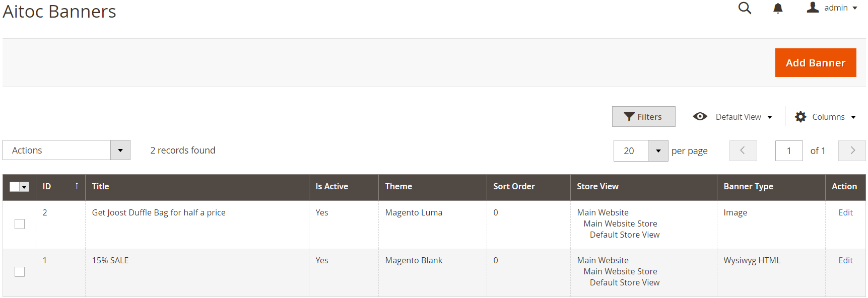The image size is (868, 298).
Task: Go to previous page arrow
Action: coord(743,151)
